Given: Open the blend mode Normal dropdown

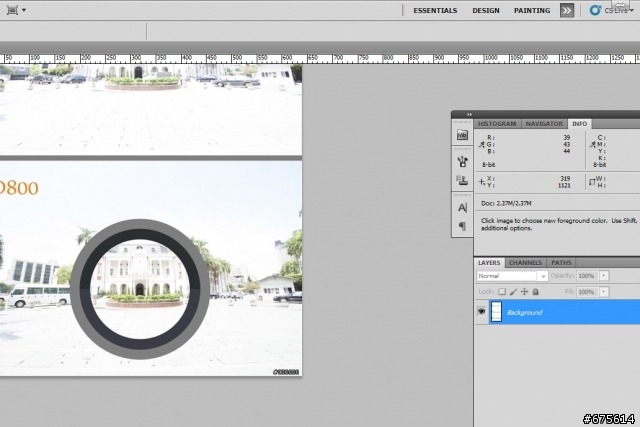Looking at the screenshot, I should 511,275.
